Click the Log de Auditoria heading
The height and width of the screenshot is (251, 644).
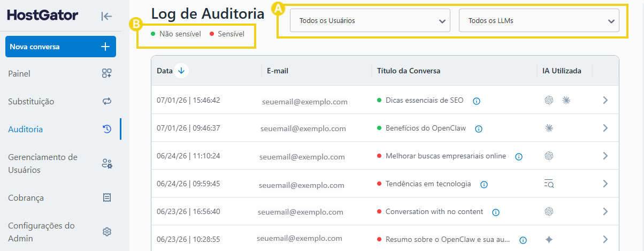[208, 14]
